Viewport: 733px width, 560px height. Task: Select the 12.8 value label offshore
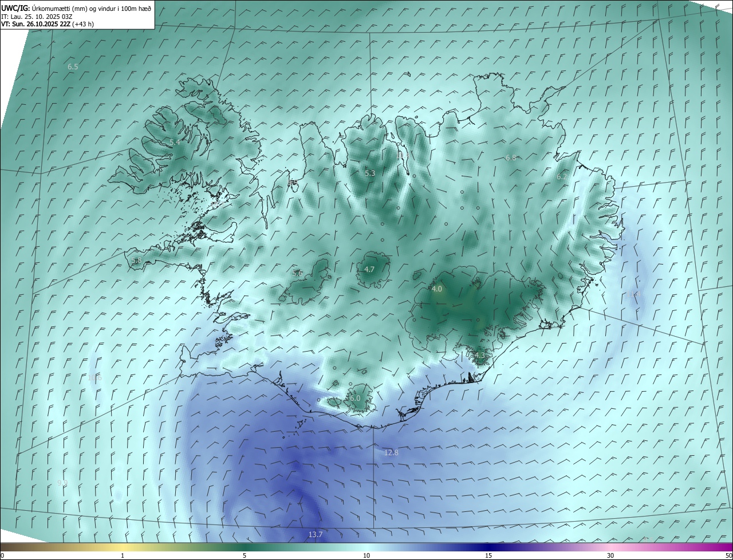pos(391,453)
